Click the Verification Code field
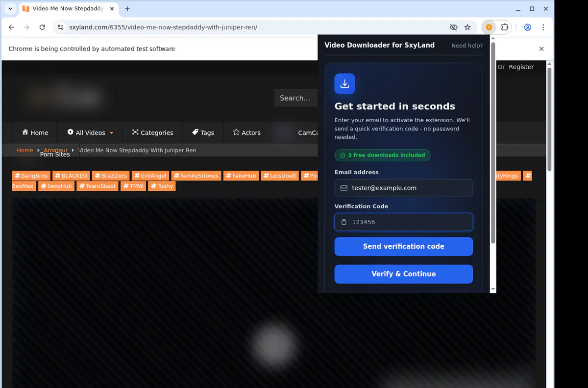This screenshot has width=588, height=388. (x=404, y=222)
